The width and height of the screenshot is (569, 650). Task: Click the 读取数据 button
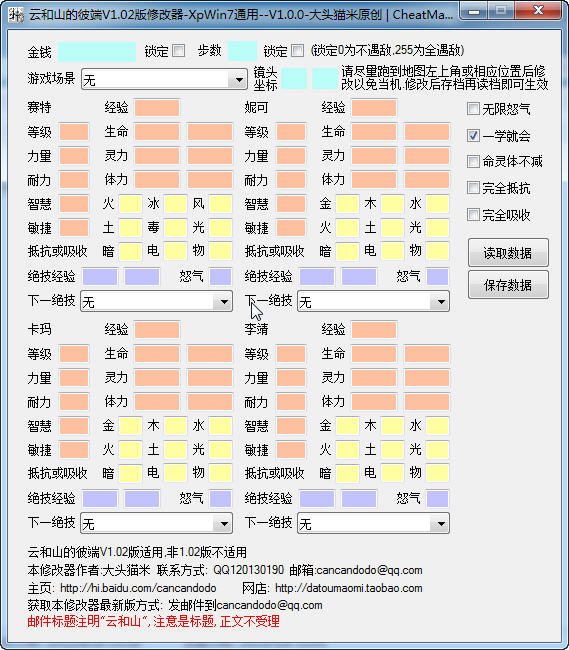pyautogui.click(x=508, y=252)
